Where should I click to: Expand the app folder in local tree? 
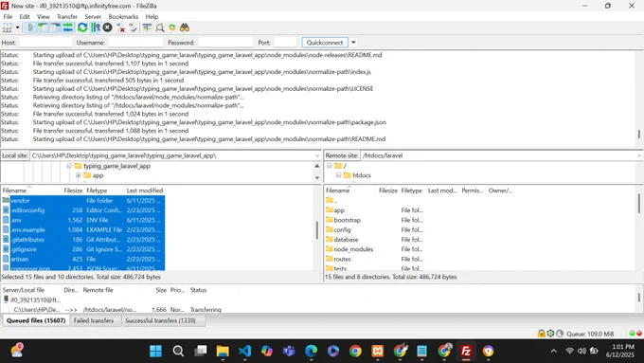tap(78, 175)
